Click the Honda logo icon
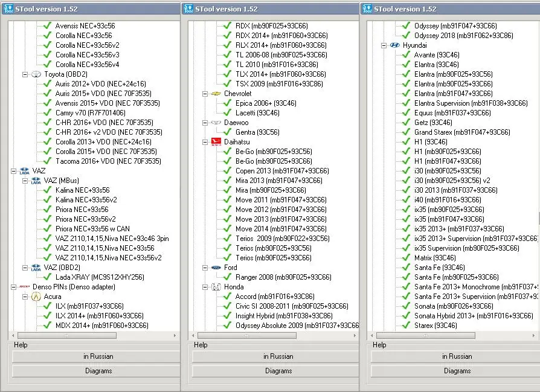 coord(216,287)
